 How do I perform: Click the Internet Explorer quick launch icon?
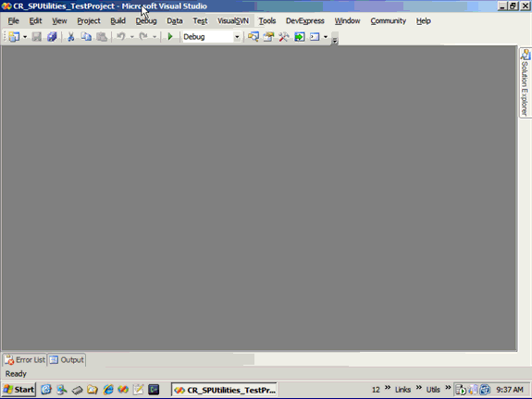point(108,389)
